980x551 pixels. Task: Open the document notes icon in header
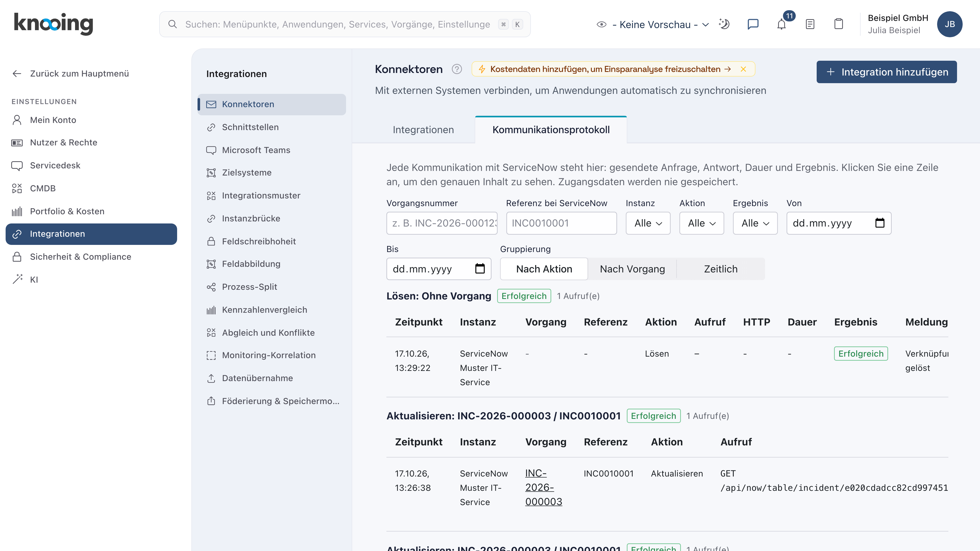click(x=810, y=24)
